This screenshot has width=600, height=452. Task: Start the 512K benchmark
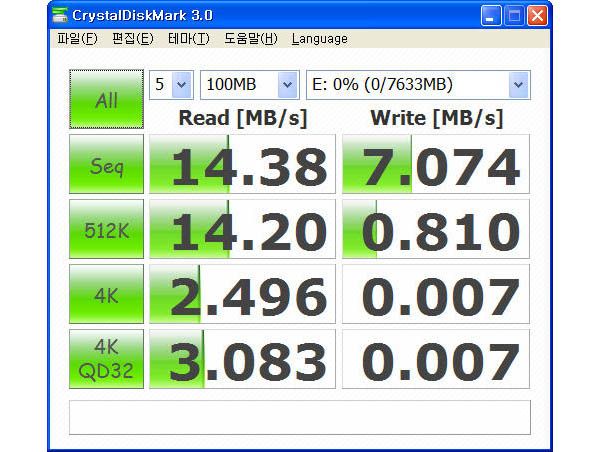(106, 229)
